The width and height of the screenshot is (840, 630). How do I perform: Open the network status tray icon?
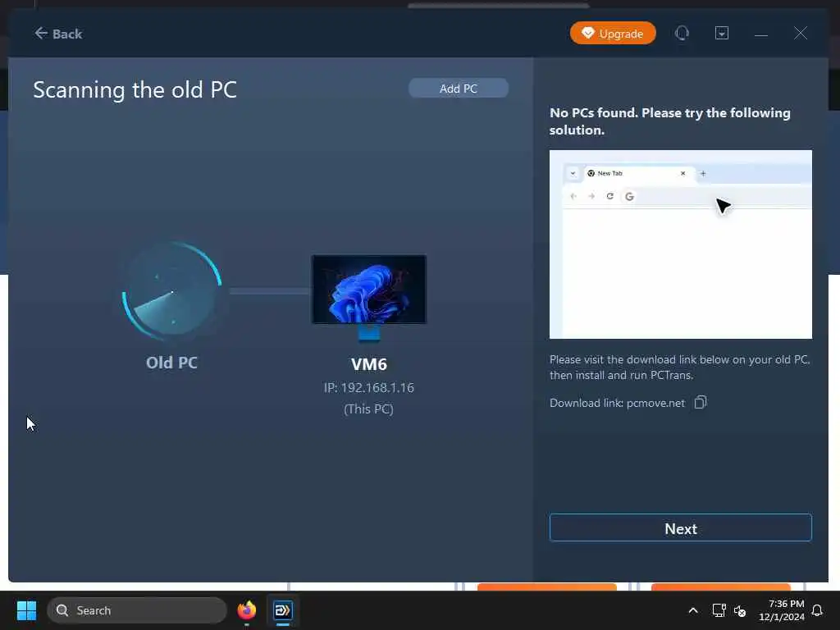point(719,610)
